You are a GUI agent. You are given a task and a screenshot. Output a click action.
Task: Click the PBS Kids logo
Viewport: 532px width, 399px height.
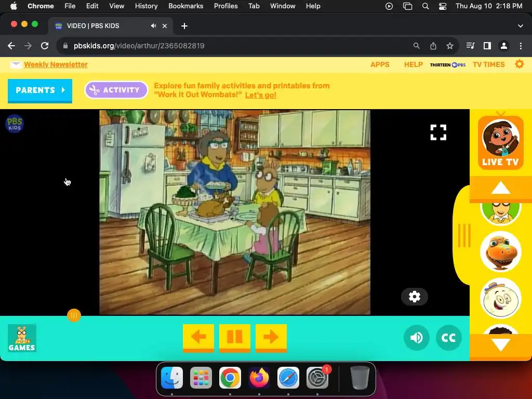coord(14,124)
